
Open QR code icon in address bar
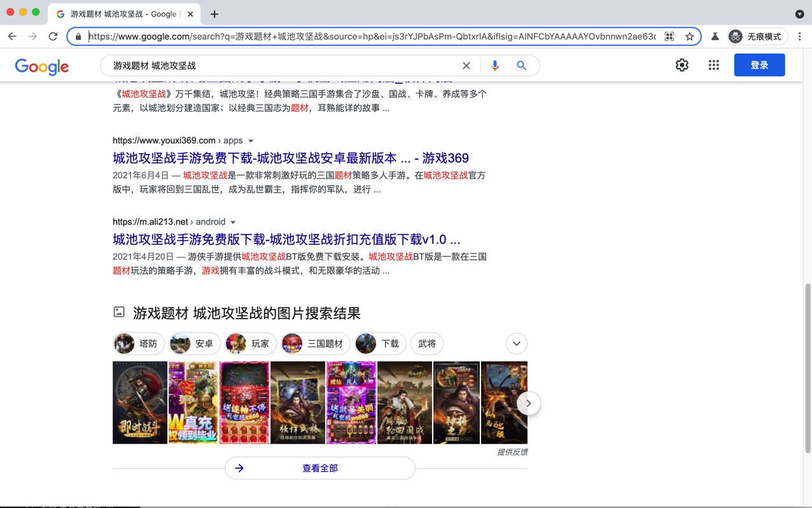point(669,37)
